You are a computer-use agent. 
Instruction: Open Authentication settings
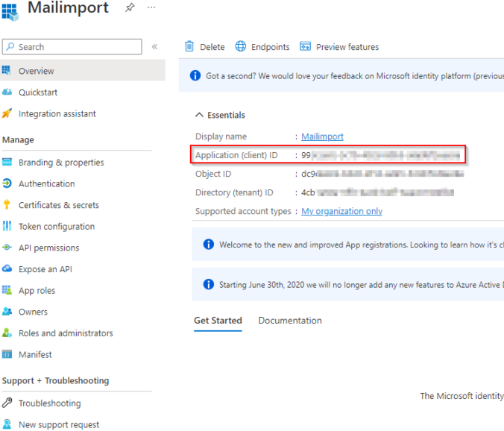click(47, 184)
